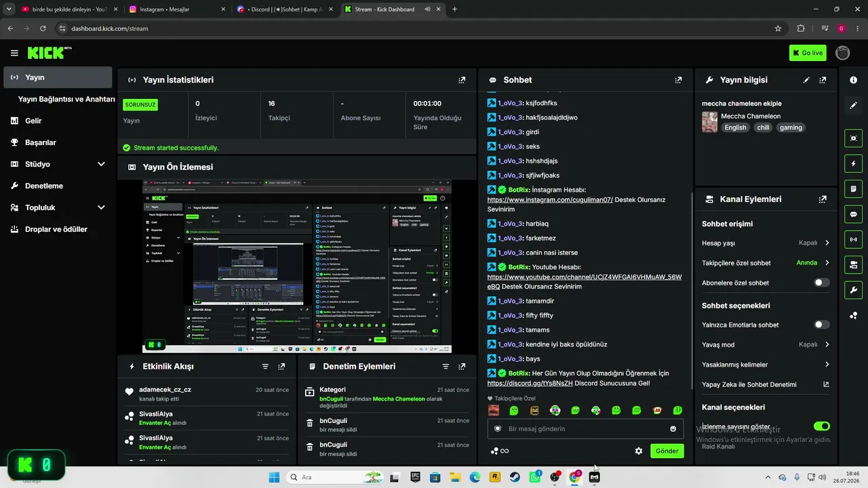Toggle the chat bubble icon in right rail
The height and width of the screenshot is (488, 868).
tap(853, 214)
